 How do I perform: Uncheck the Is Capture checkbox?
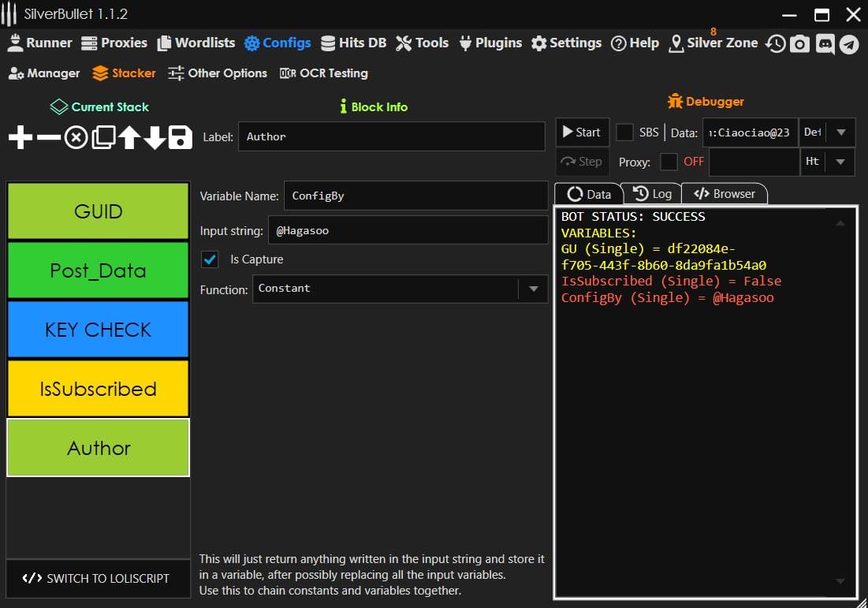tap(210, 259)
